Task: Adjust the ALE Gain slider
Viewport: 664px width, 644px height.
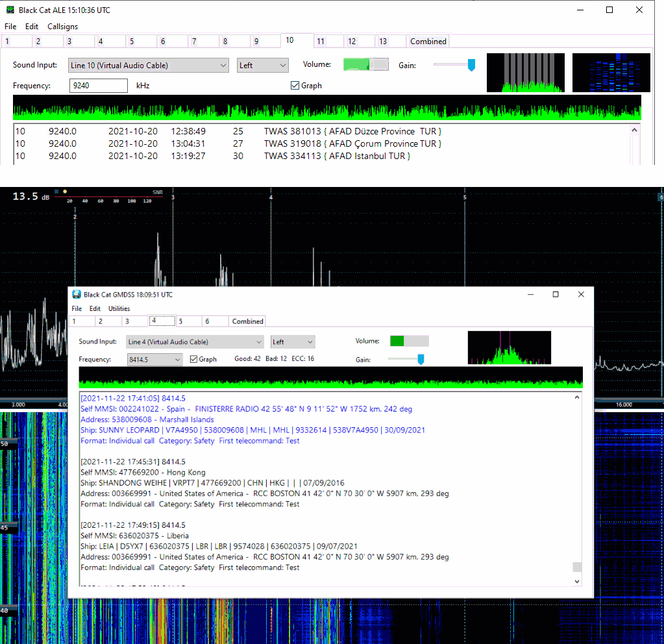Action: coord(471,65)
